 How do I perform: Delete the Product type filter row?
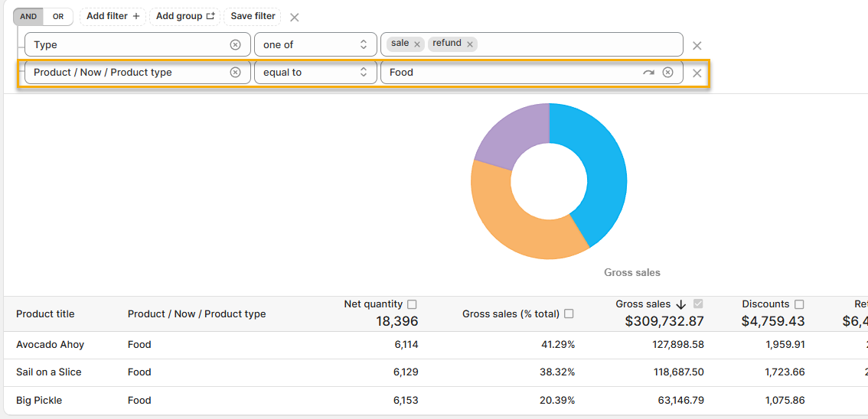pyautogui.click(x=697, y=73)
